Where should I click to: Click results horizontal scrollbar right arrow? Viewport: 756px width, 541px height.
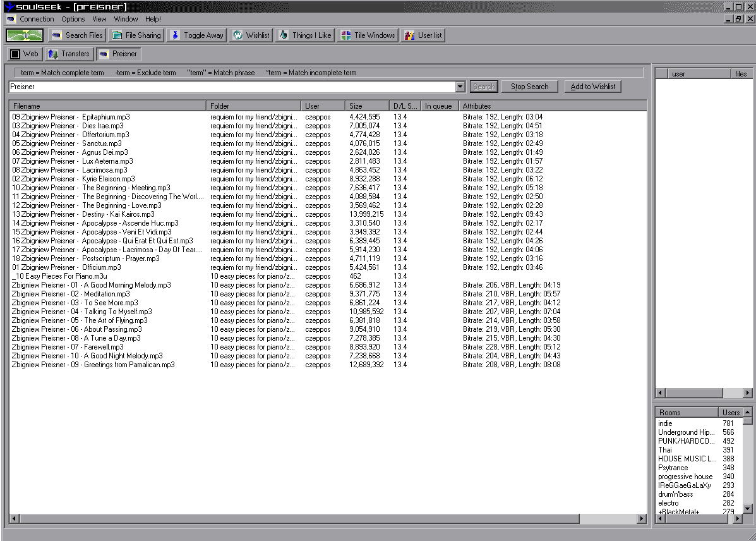[641, 519]
